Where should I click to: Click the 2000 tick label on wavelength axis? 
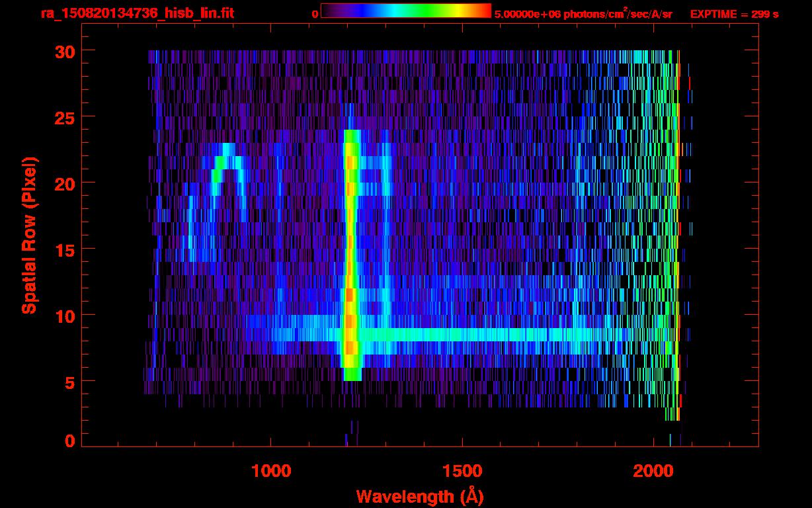coord(653,471)
